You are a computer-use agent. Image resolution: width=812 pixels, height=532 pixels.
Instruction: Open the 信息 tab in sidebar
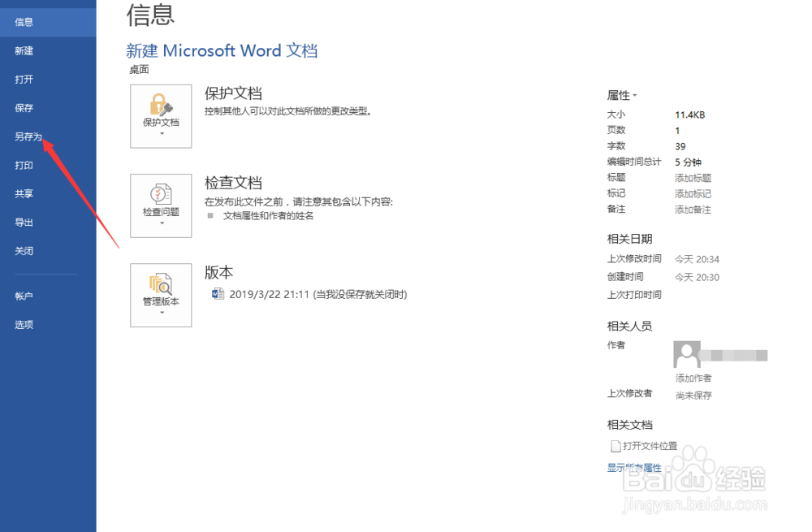click(x=48, y=22)
